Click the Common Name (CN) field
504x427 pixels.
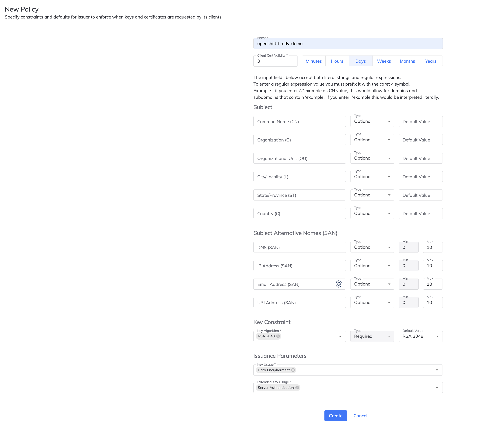tap(300, 121)
